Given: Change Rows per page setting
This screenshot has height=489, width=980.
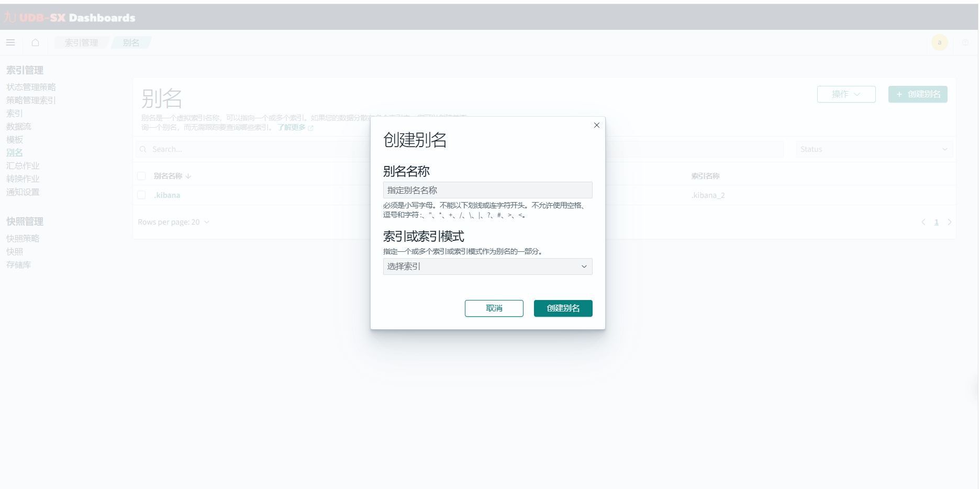Looking at the screenshot, I should coord(173,222).
